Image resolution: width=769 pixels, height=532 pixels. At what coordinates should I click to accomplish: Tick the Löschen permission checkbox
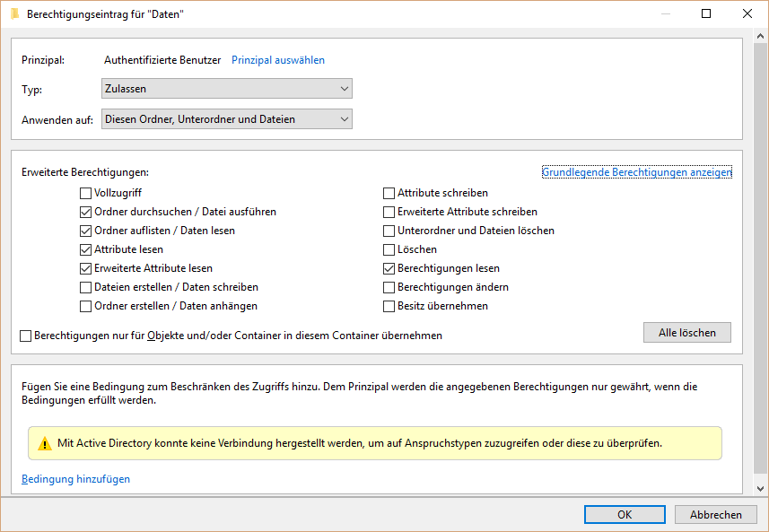(389, 249)
